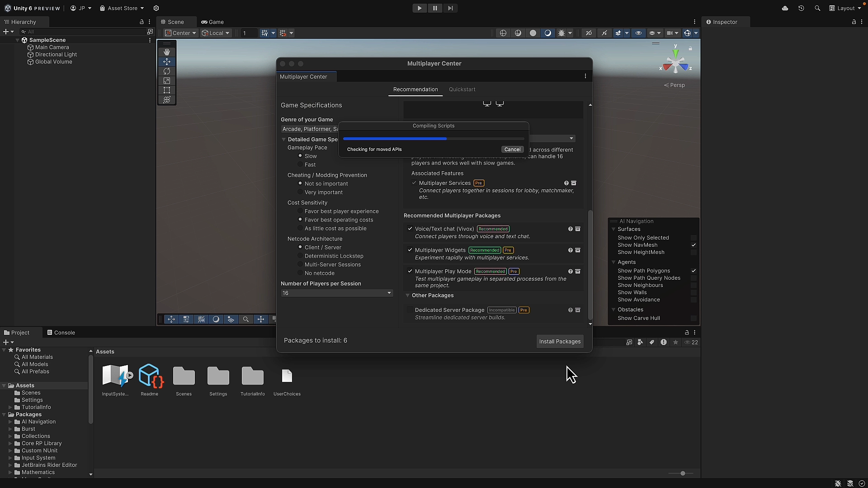Screen dimensions: 868x488
Task: Adjust the asset icon size slider
Action: pos(683,473)
